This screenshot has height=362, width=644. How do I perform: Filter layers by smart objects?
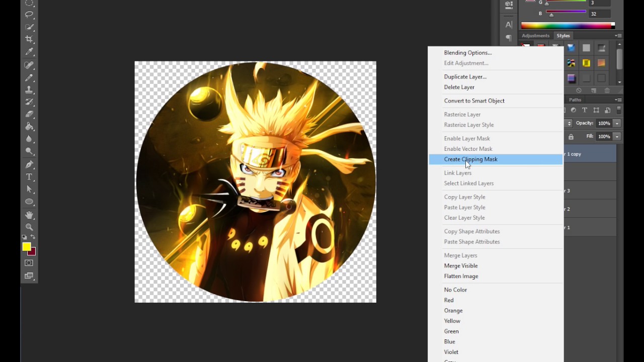pos(608,110)
